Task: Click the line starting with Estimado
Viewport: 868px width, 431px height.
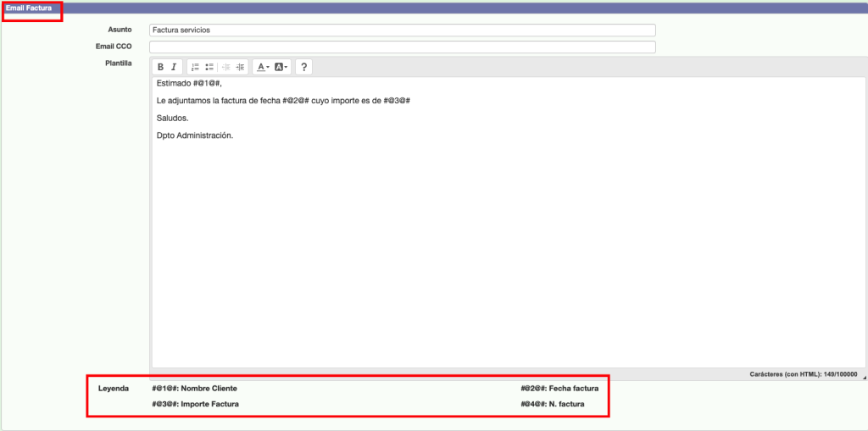Action: click(x=189, y=84)
